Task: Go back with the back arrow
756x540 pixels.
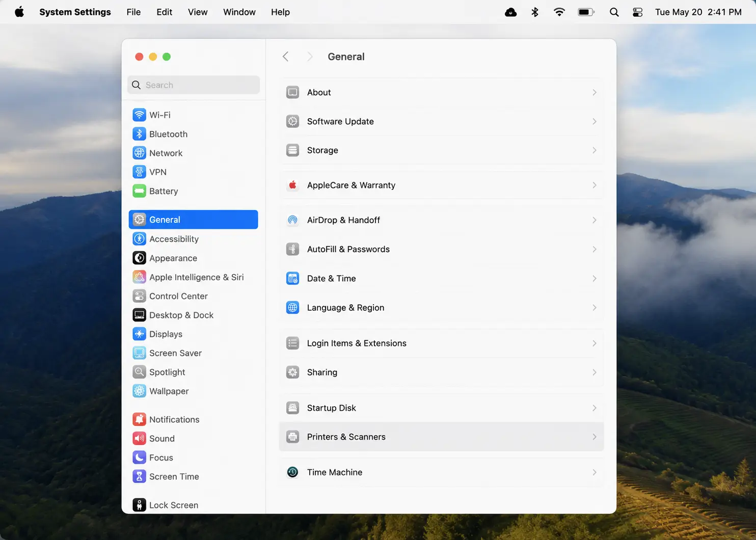Action: [x=286, y=57]
